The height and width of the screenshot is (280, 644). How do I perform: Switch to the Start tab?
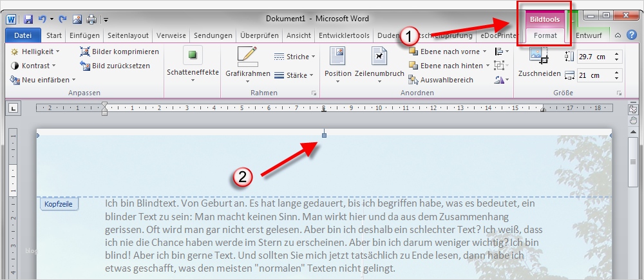point(54,35)
